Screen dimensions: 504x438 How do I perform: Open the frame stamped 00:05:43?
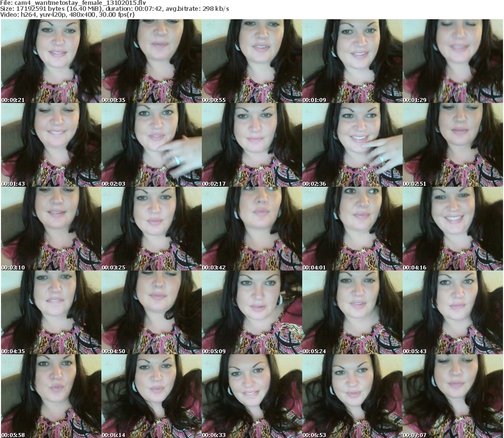coord(453,312)
